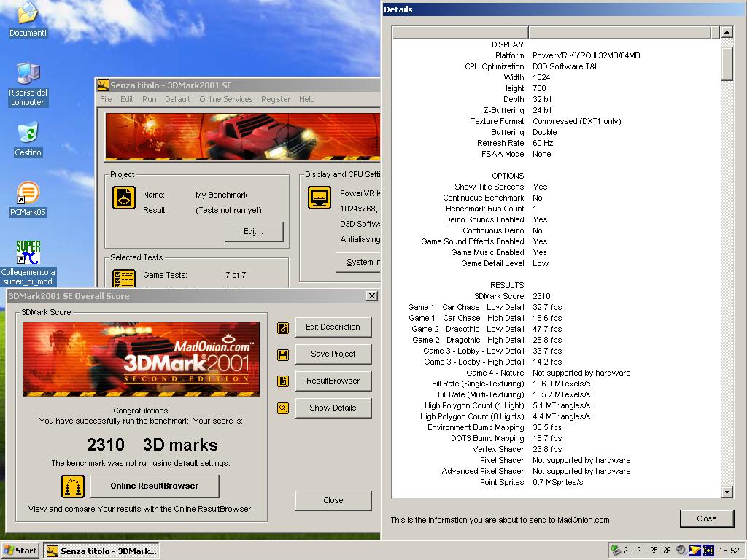Click the round grey tray icon
Viewport: 747px width, 560px height.
681,551
